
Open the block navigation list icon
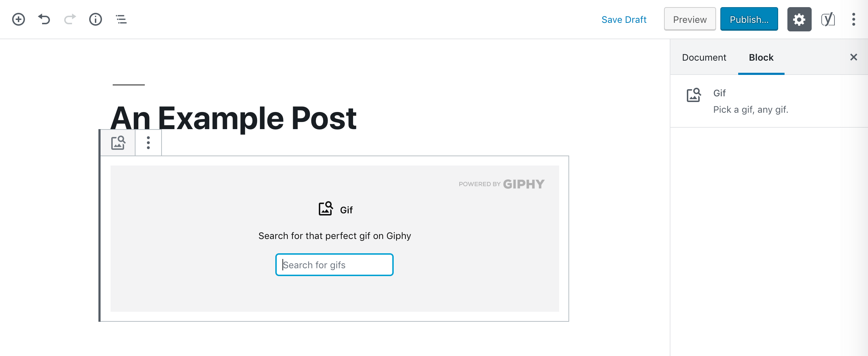coord(121,19)
